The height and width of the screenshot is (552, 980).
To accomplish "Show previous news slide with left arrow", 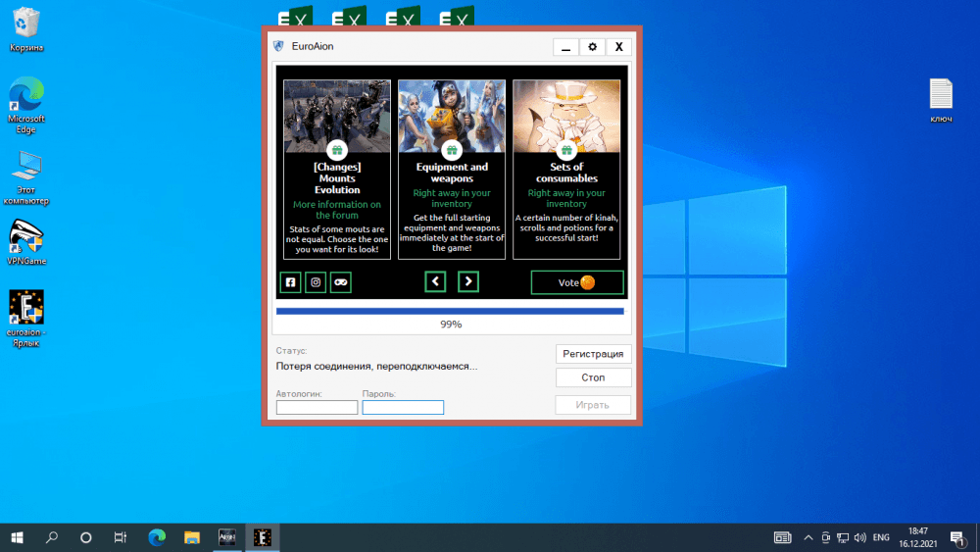I will coord(436,282).
